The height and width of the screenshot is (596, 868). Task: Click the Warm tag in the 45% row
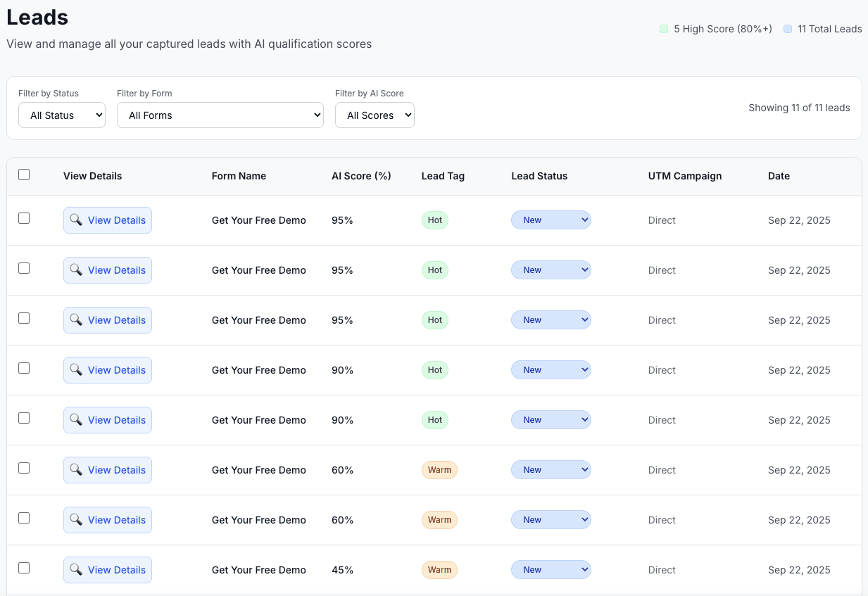(439, 570)
